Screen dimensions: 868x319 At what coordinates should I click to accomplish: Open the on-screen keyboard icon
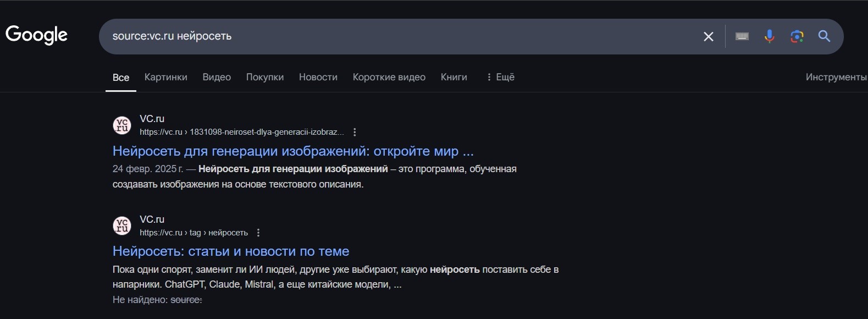742,36
